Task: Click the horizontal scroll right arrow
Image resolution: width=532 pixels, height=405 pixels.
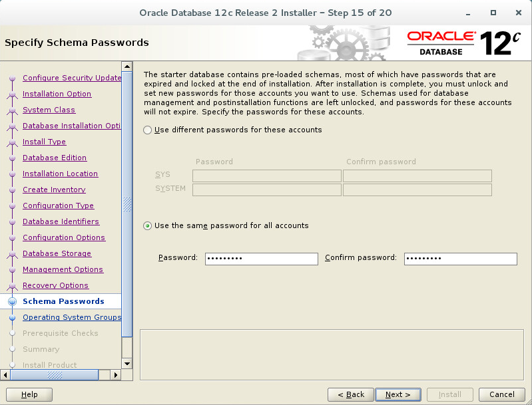Action: (x=116, y=375)
